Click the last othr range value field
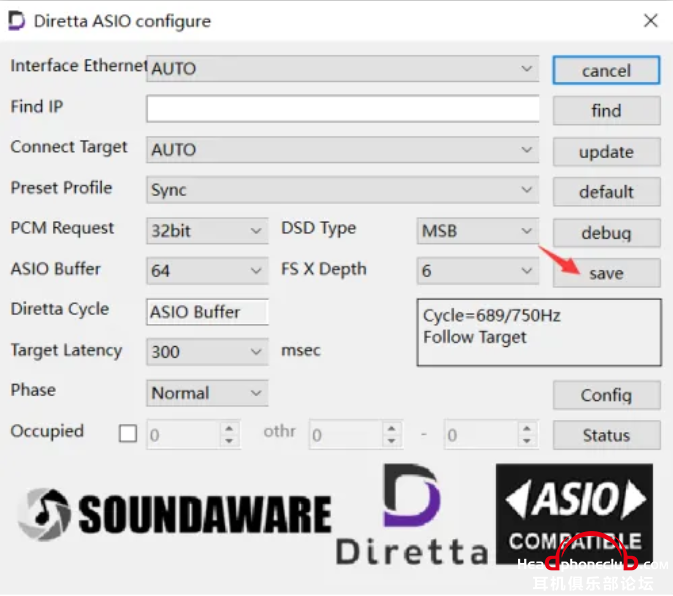 [x=482, y=435]
